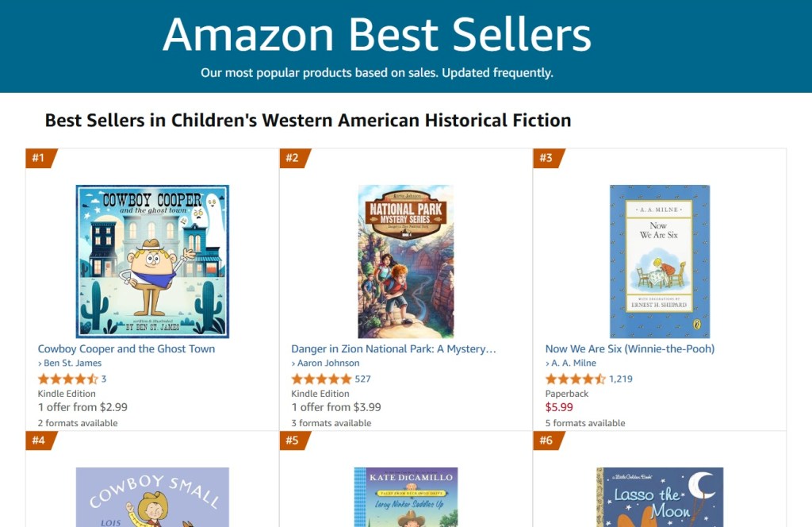Viewport: 812px width, 527px height.
Task: Click National Park Mystery Series cover
Action: (405, 261)
